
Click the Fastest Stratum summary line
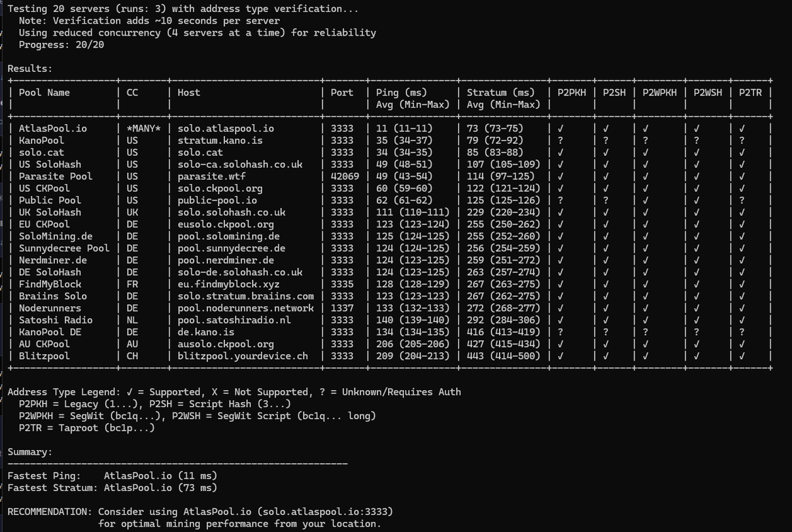[112, 488]
